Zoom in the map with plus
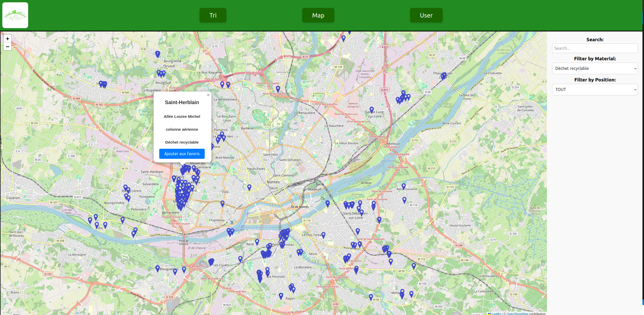The width and height of the screenshot is (644, 315). coord(7,39)
